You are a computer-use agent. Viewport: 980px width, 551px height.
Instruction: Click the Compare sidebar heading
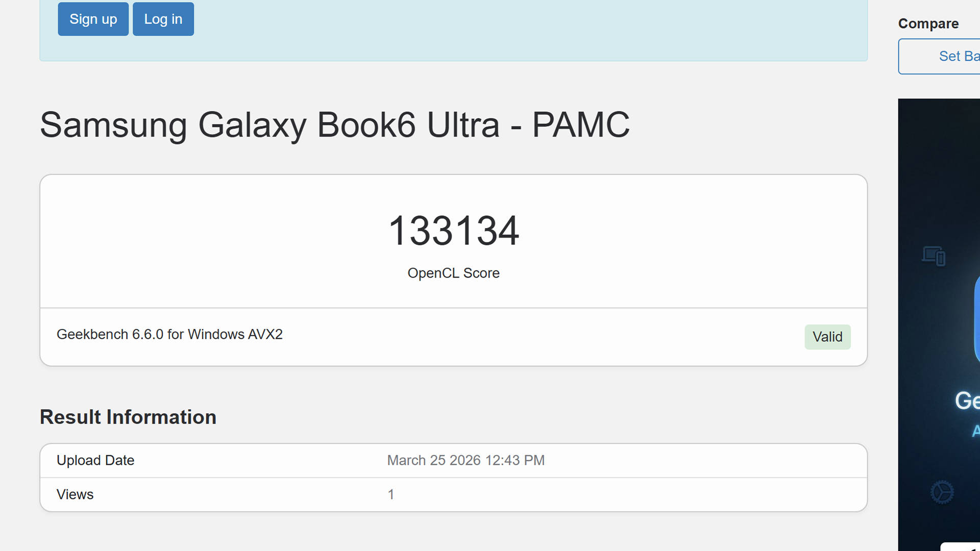pyautogui.click(x=928, y=23)
